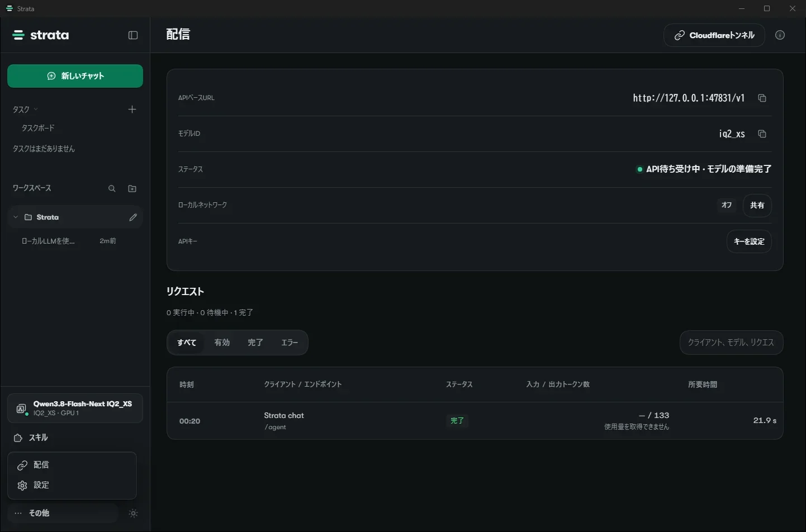This screenshot has width=806, height=532.
Task: Collapse the Strata workspace chevron
Action: click(16, 217)
